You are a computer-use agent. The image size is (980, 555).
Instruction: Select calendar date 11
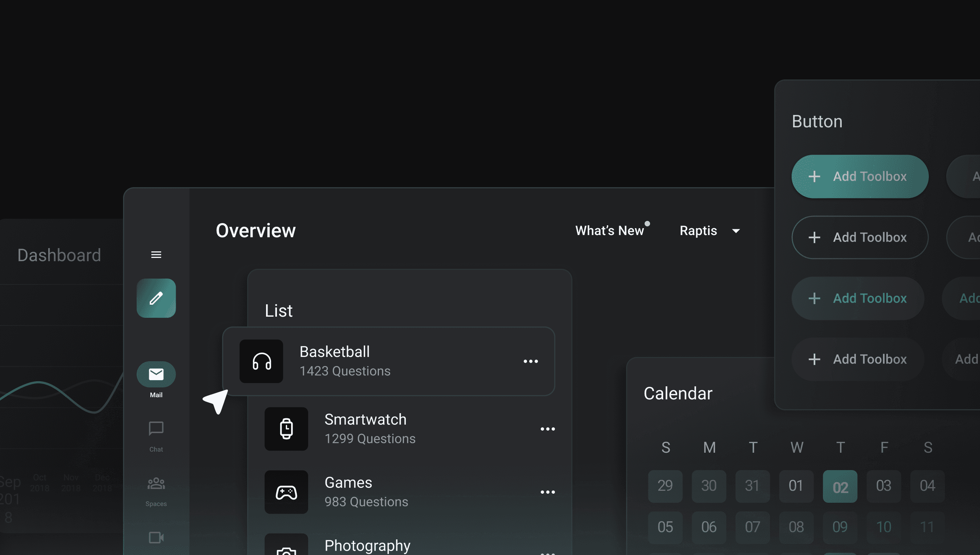[927, 527]
